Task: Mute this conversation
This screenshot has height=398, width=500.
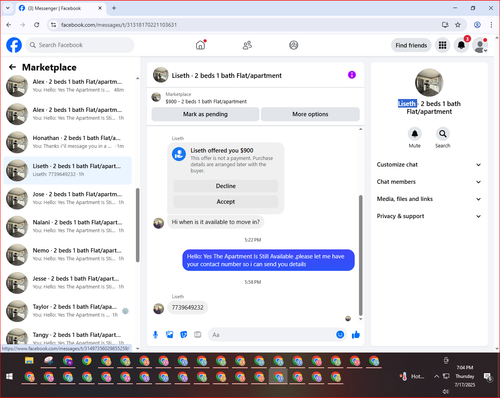Action: click(x=414, y=134)
